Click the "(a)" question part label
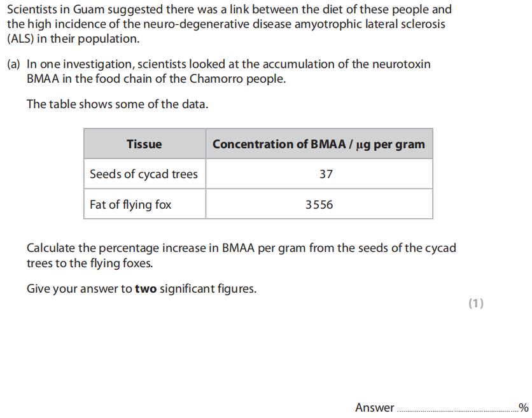This screenshot has width=532, height=418. coord(14,65)
